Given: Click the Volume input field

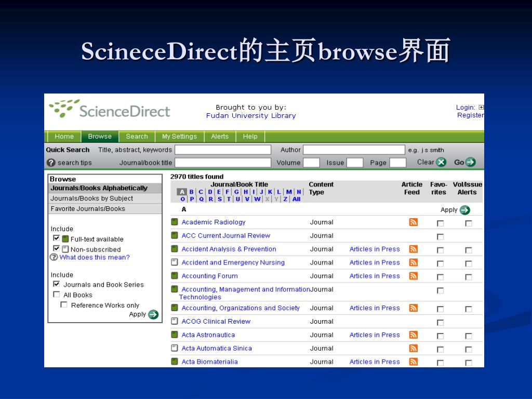Looking at the screenshot, I should 311,163.
